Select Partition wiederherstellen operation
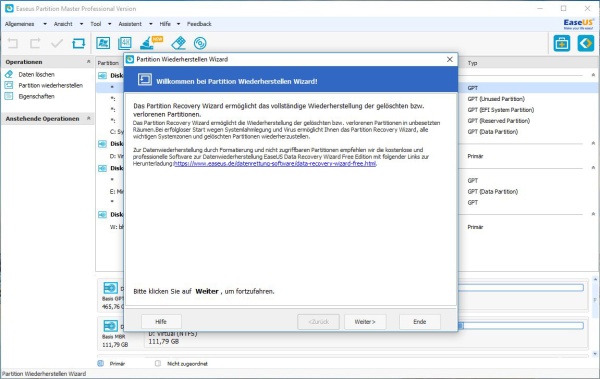Viewport: 600px width, 379px height. pos(51,85)
